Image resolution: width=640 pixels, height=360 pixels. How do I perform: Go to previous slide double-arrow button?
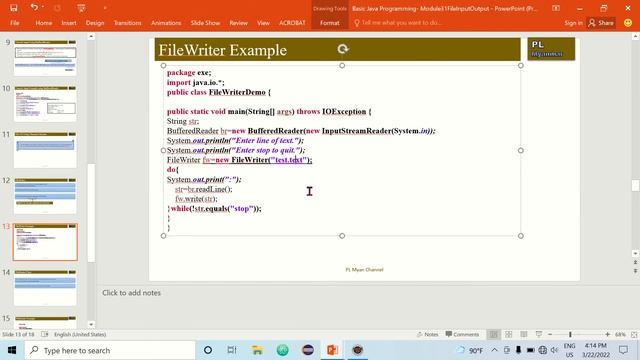click(x=635, y=262)
